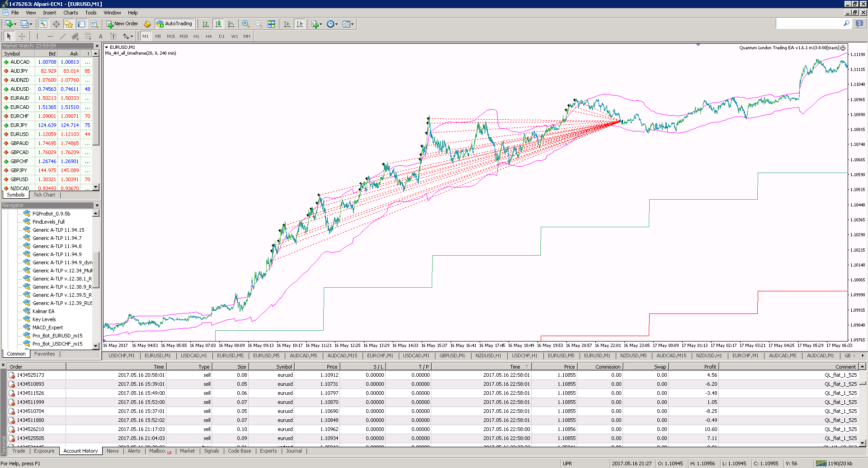Select Kalmar EA in Navigator
Screen dimensions: 868x468
(43, 311)
